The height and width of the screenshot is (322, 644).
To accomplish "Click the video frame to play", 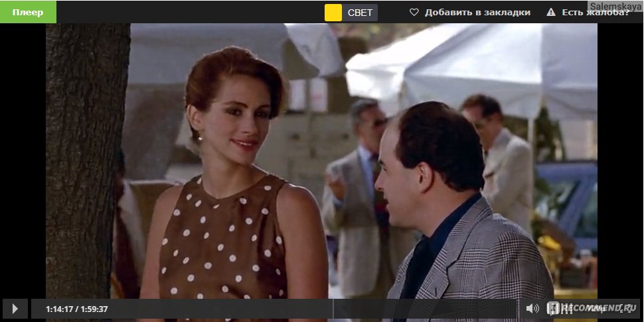I will click(321, 161).
